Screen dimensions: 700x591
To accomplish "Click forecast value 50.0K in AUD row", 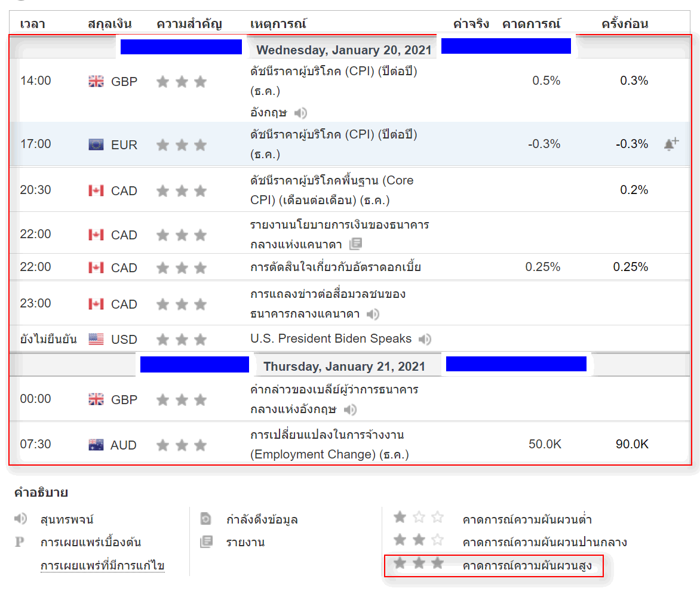I will [x=545, y=444].
